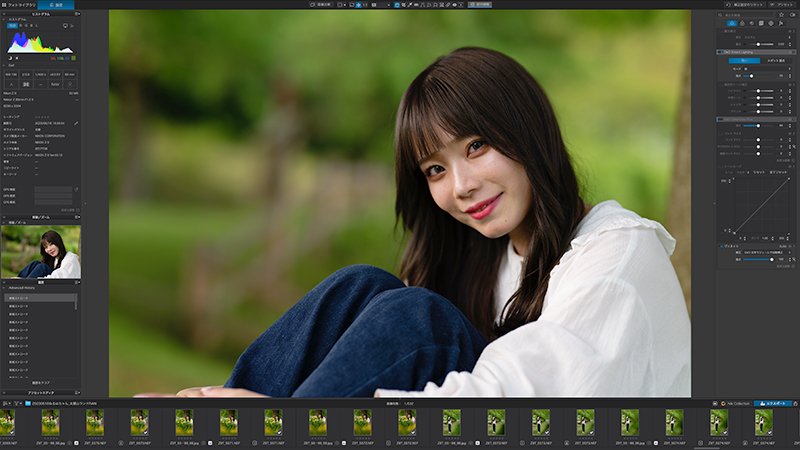800x450 pixels.
Task: Toggle the Tone Curve correction switch
Action: [721, 166]
